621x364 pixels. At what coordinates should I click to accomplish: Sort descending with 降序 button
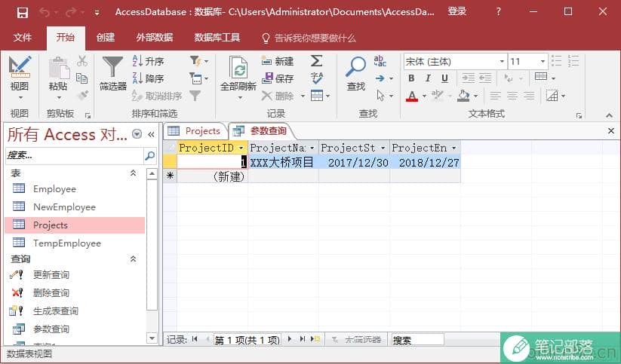pos(148,78)
